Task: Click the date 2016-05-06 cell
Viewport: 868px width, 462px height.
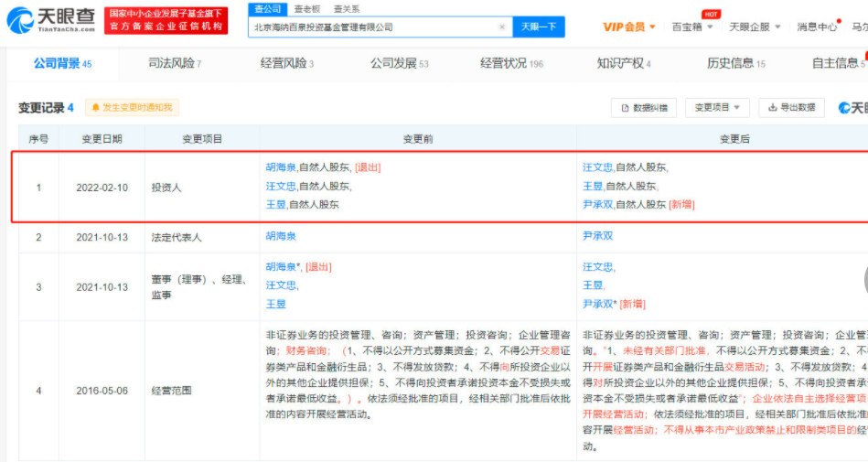Action: [102, 391]
